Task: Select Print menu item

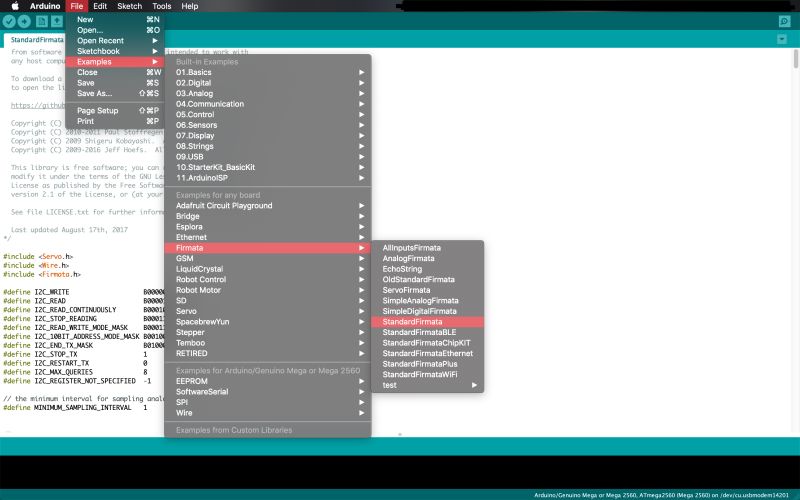Action: 115,121
